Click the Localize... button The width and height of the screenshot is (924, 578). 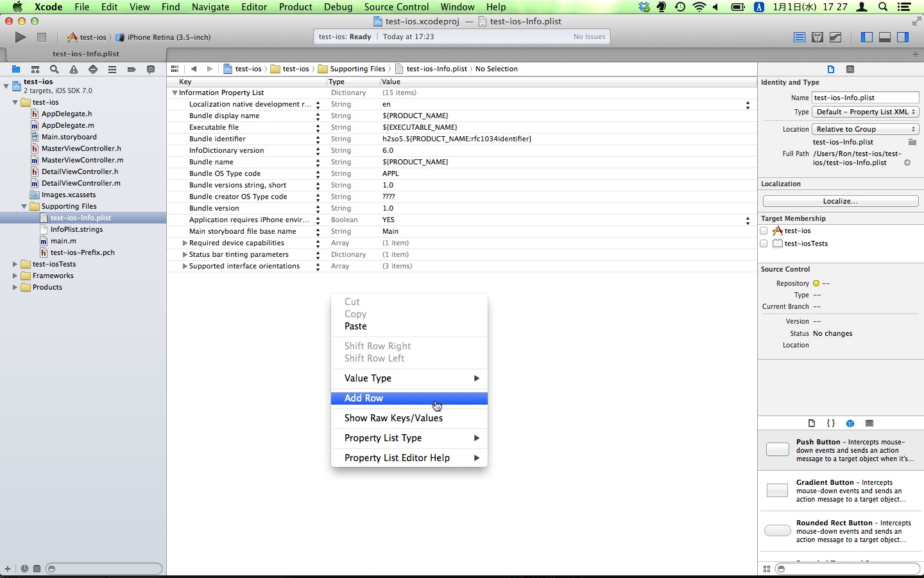pyautogui.click(x=840, y=201)
